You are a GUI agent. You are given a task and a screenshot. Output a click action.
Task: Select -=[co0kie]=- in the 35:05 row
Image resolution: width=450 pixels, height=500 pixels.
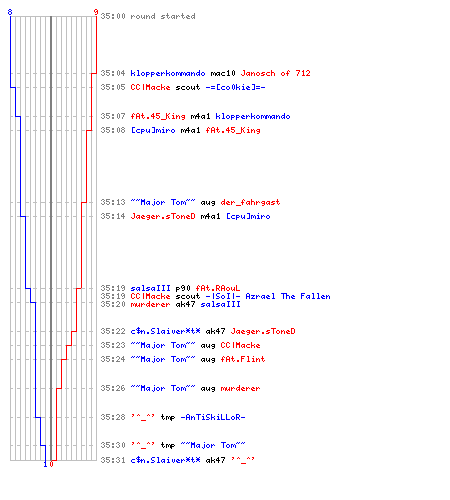click(x=235, y=87)
